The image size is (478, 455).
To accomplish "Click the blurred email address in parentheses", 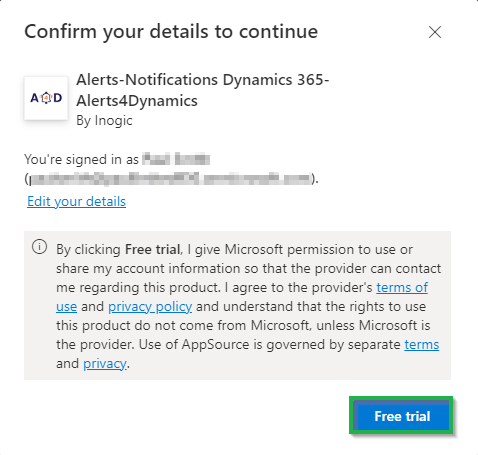I will click(x=171, y=178).
